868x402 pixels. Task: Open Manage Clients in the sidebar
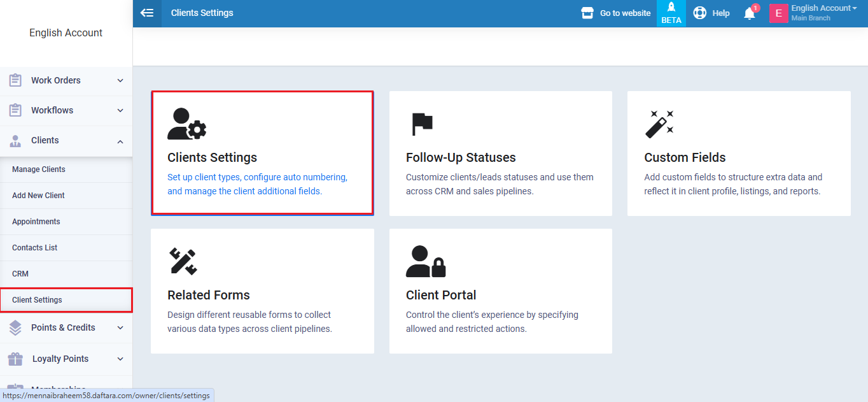(39, 169)
